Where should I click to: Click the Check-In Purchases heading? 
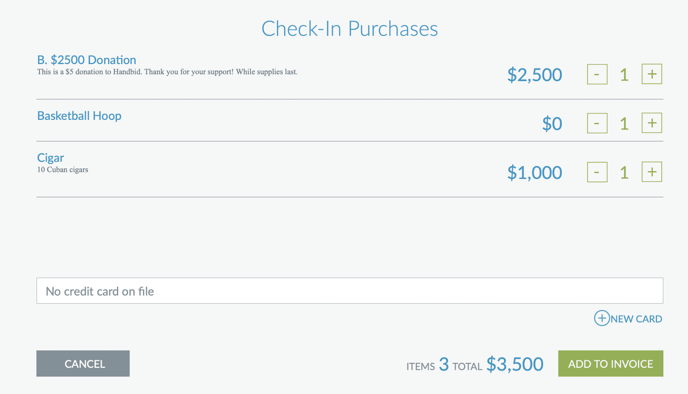click(350, 29)
